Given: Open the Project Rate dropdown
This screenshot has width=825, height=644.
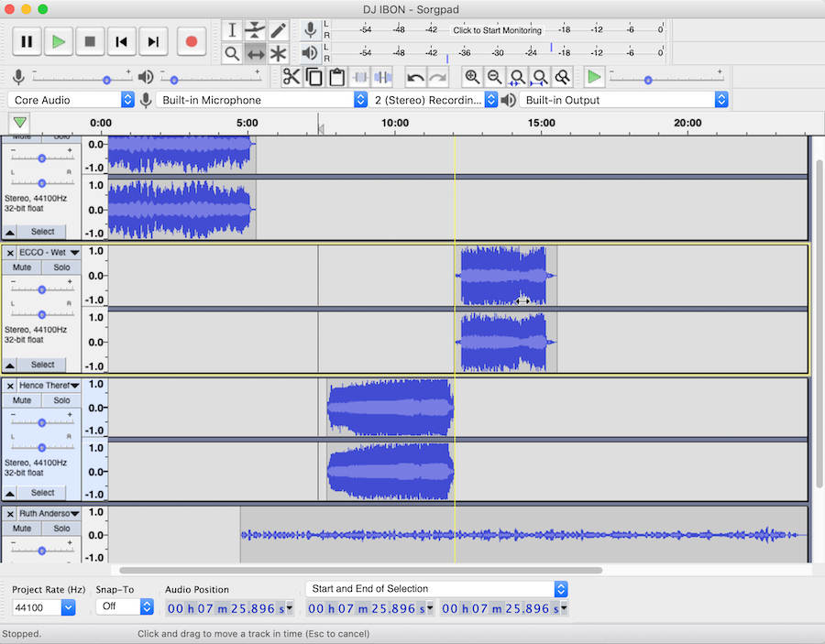Looking at the screenshot, I should pos(44,607).
